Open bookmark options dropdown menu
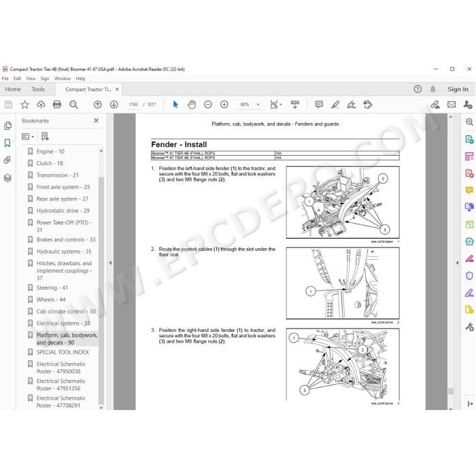The width and height of the screenshot is (476, 476). (x=28, y=137)
